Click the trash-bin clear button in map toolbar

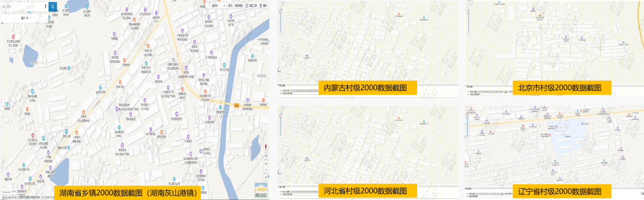(263, 6)
